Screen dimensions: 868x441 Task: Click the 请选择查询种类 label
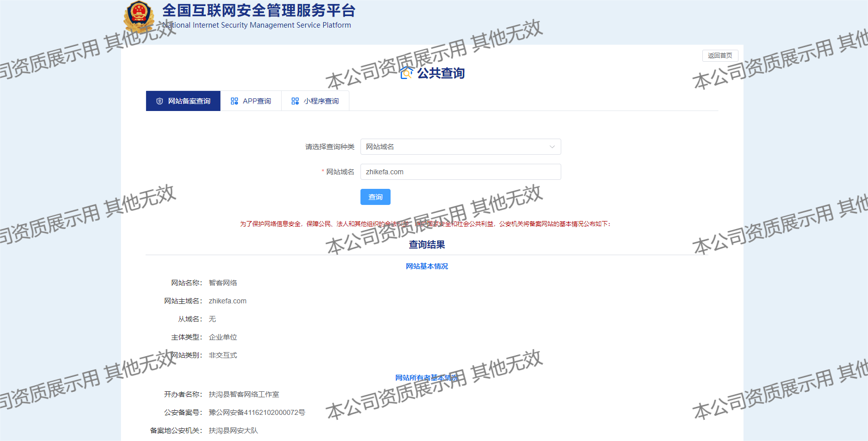pyautogui.click(x=330, y=147)
